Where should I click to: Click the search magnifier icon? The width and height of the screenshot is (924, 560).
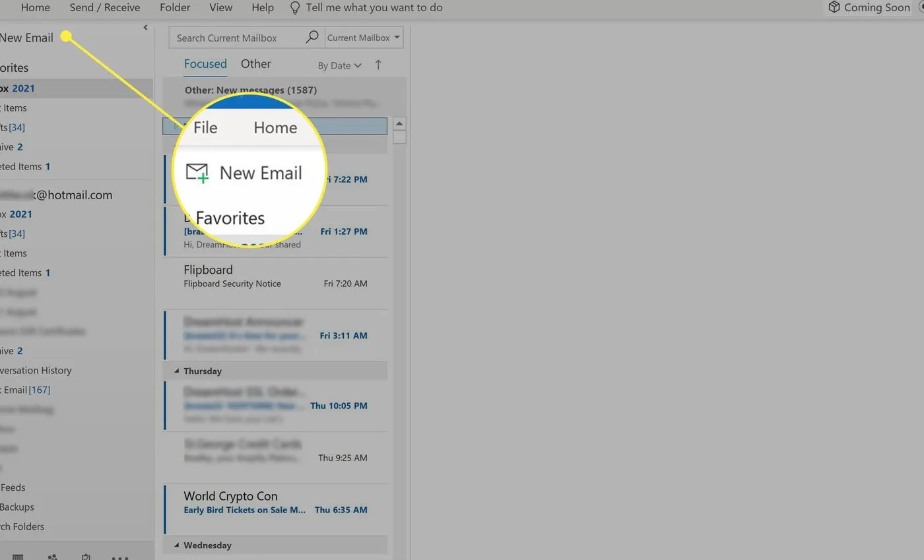[x=312, y=38]
